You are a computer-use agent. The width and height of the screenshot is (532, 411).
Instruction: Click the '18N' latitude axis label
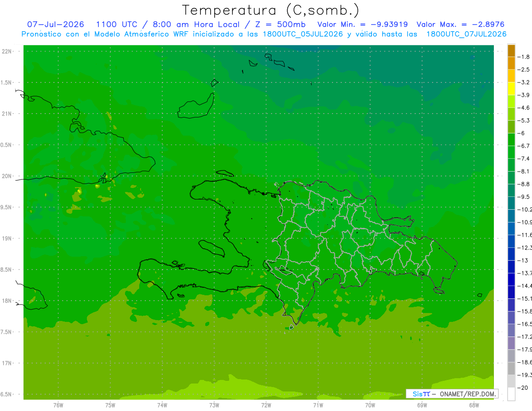click(7, 301)
